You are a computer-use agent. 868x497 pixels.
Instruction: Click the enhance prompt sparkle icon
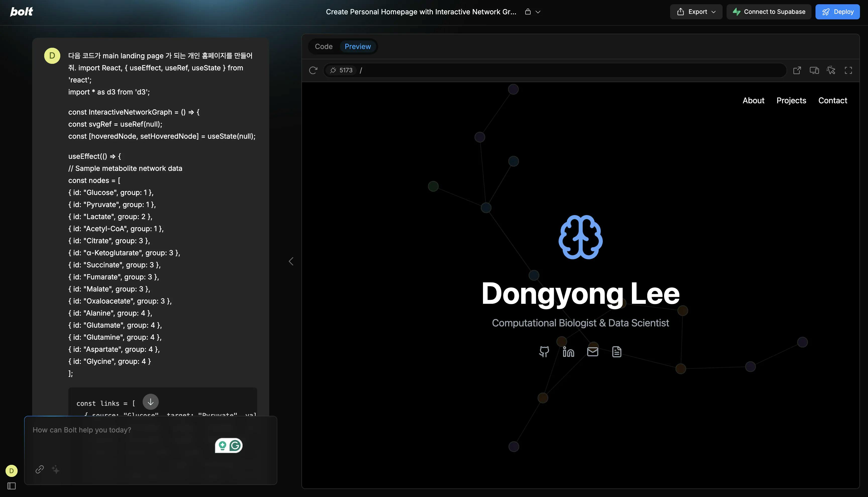[56, 470]
